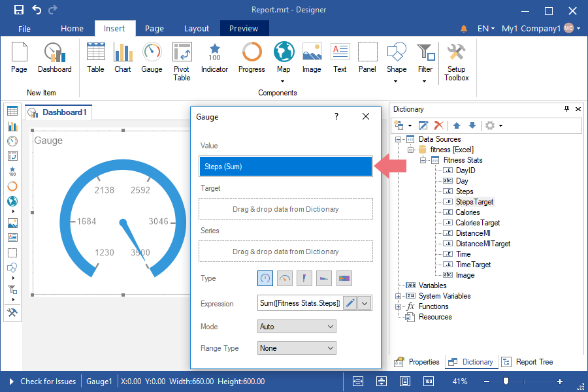Switch to the Layout ribbon tab
The height and width of the screenshot is (392, 588).
click(197, 29)
